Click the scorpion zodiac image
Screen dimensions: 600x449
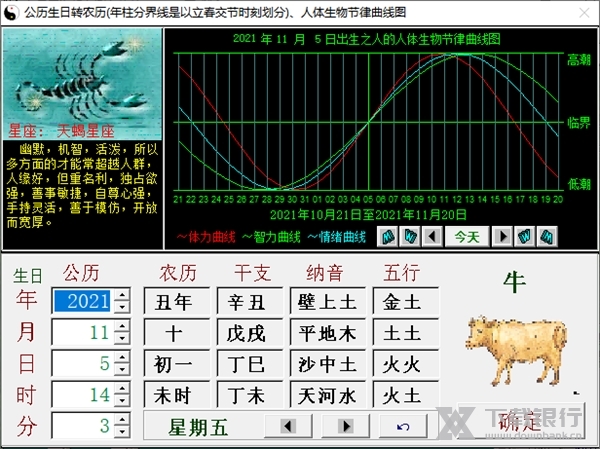tap(82, 83)
